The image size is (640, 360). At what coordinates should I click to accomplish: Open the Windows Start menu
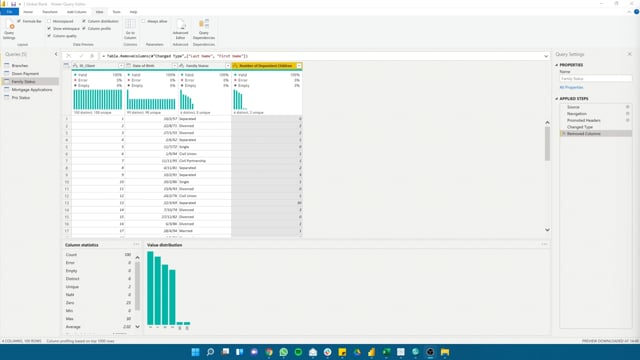[x=196, y=352]
